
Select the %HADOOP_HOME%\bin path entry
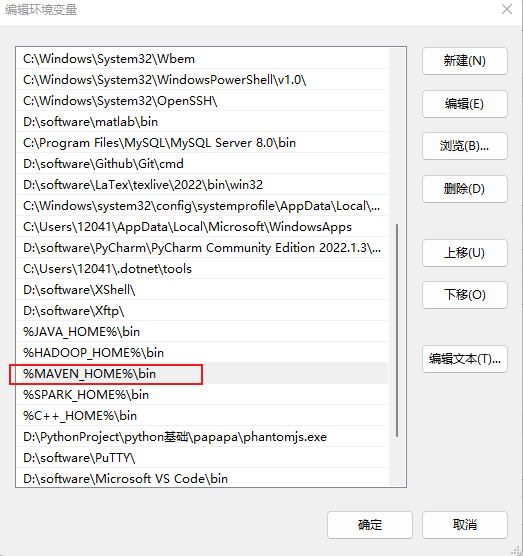[x=202, y=352]
